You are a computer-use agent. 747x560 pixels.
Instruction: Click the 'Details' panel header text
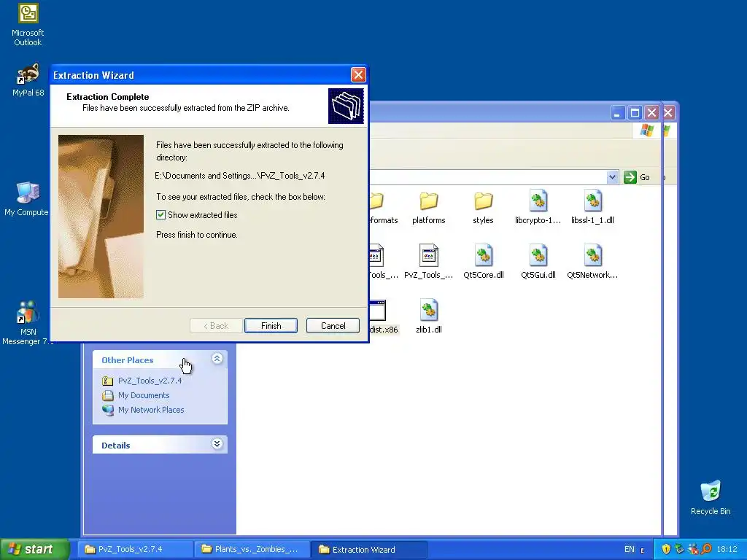point(116,446)
